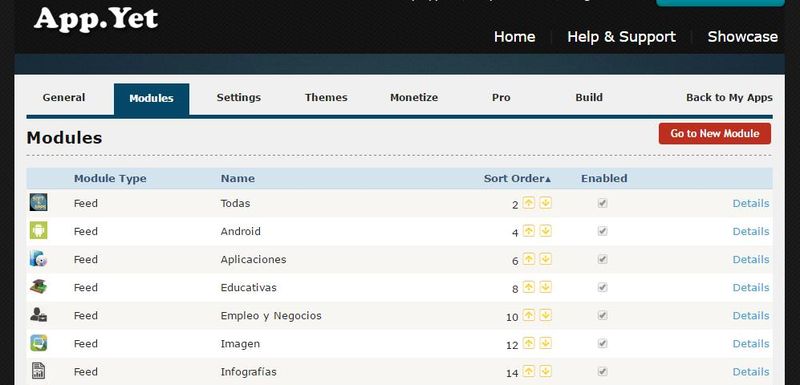Open Details for Empleo y Negocios
800x385 pixels.
pyautogui.click(x=751, y=315)
